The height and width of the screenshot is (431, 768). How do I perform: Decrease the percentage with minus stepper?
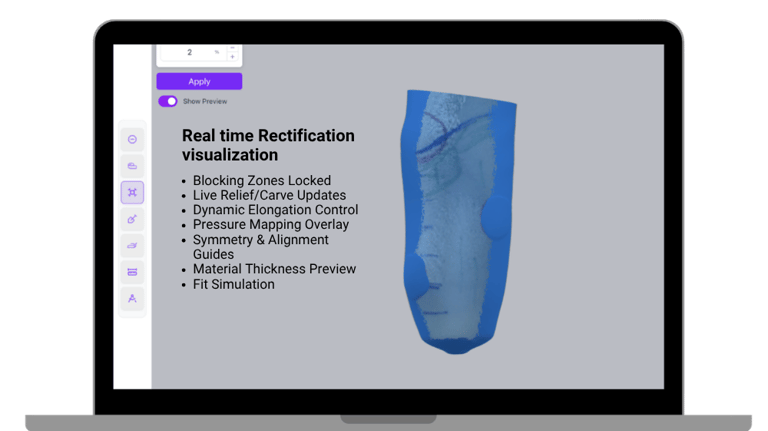[233, 48]
